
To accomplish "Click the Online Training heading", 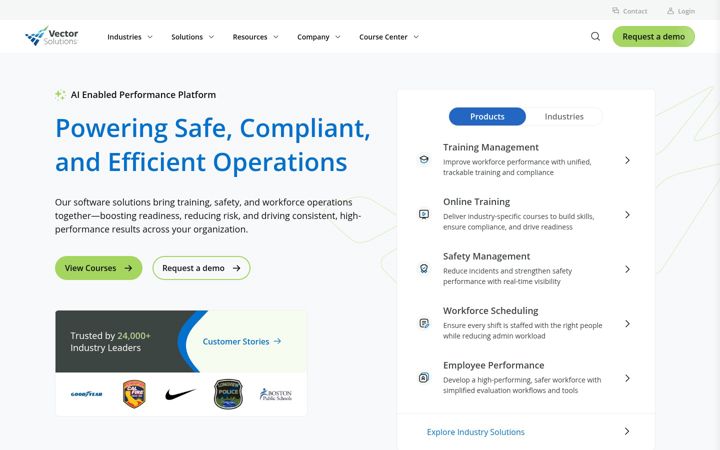I will tap(476, 202).
